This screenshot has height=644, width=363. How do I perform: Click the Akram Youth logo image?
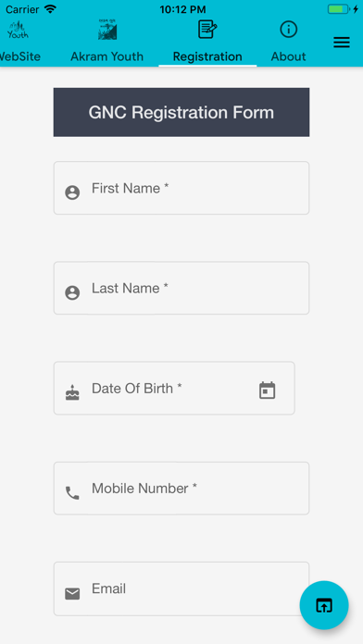tap(107, 30)
